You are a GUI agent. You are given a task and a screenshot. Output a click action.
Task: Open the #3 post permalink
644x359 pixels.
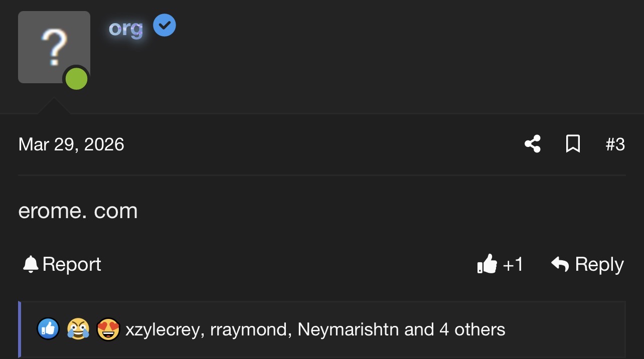[615, 144]
